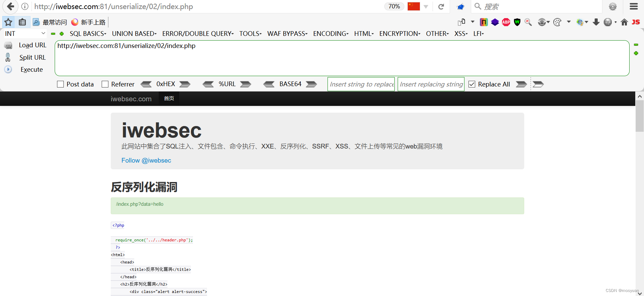Click the China flag icon in address bar
The image size is (644, 296).
point(413,6)
